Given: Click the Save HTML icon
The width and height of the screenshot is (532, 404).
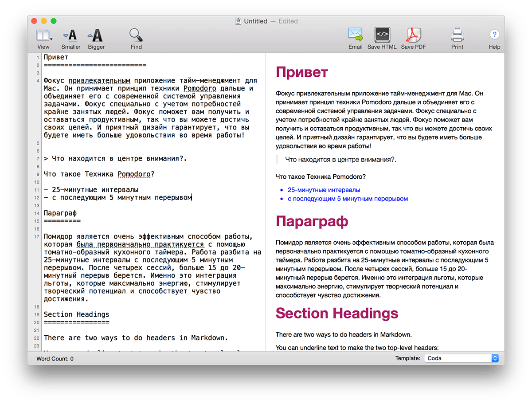Looking at the screenshot, I should [x=382, y=35].
